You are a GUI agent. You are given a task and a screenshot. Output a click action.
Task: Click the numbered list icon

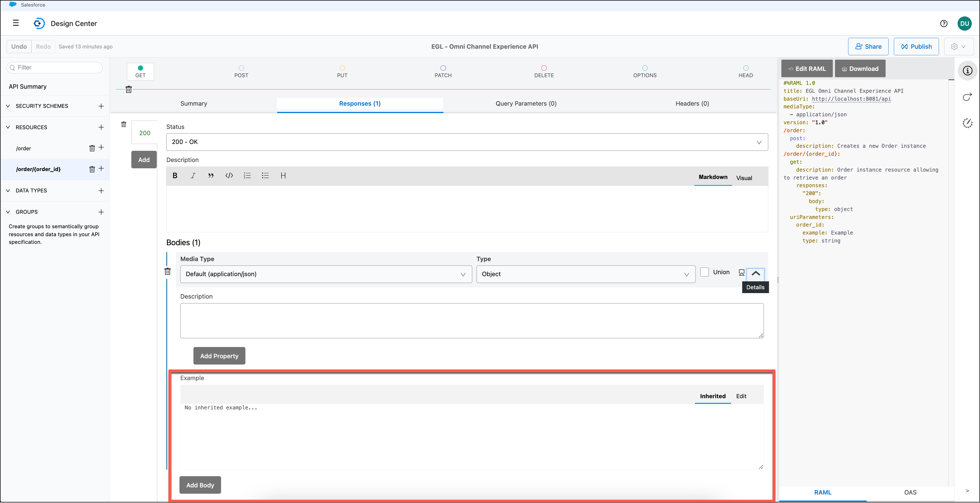tap(247, 175)
